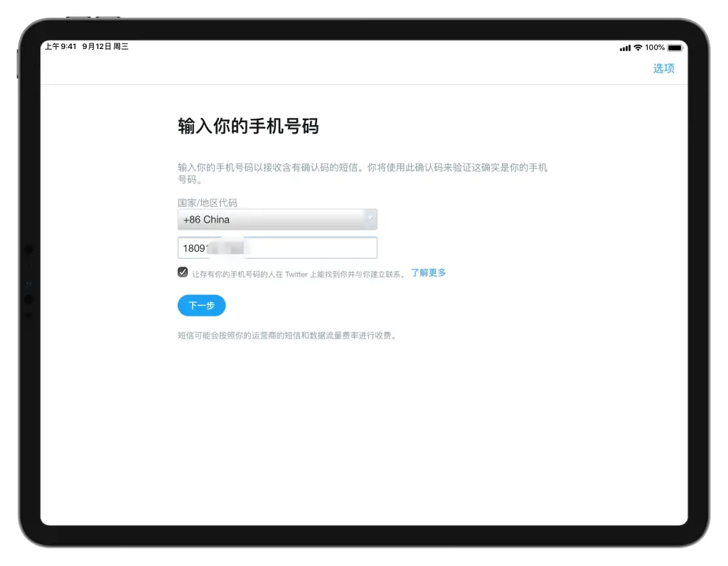Click the 国家/地区代码 label

tap(207, 203)
